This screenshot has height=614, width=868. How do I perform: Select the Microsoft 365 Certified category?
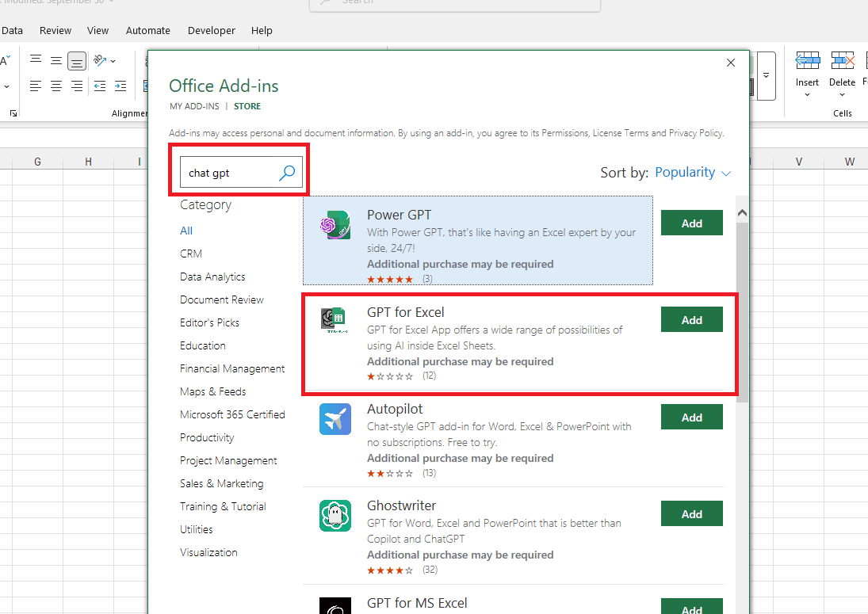point(232,414)
